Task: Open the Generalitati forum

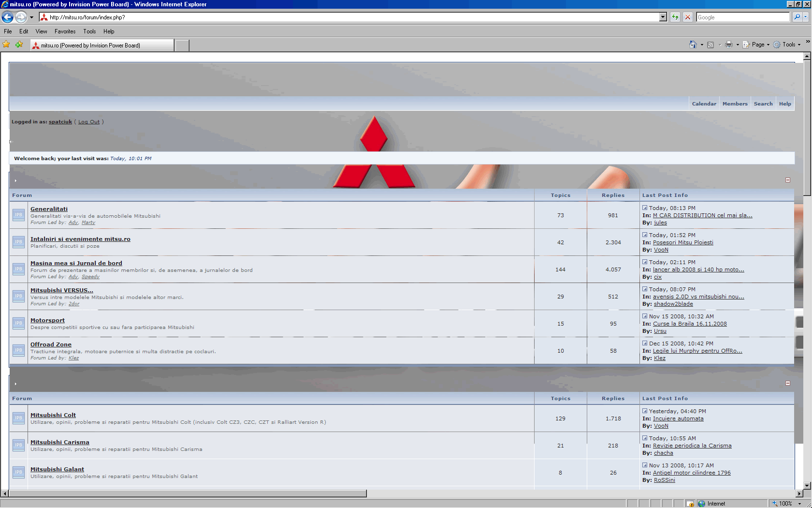Action: point(49,209)
